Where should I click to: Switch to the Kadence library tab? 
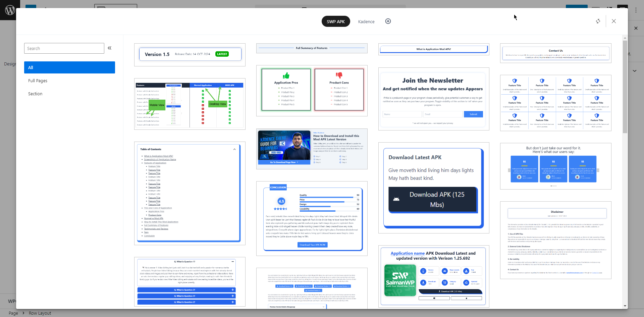(366, 21)
